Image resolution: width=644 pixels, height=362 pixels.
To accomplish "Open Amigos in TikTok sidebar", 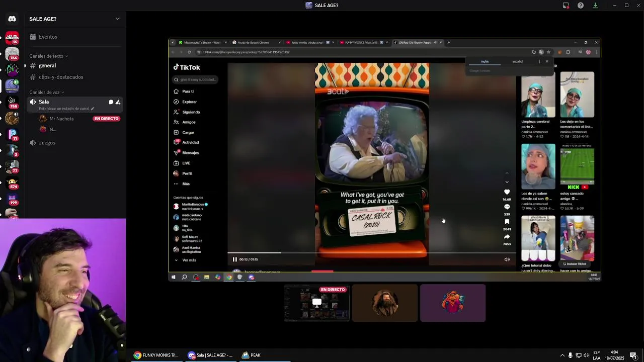I will pos(185,122).
